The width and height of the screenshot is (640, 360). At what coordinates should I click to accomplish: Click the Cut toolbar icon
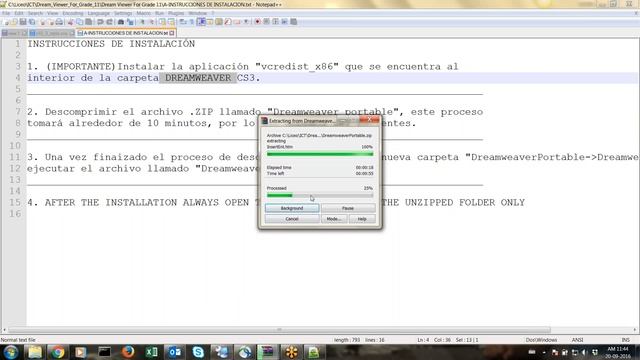click(x=70, y=22)
